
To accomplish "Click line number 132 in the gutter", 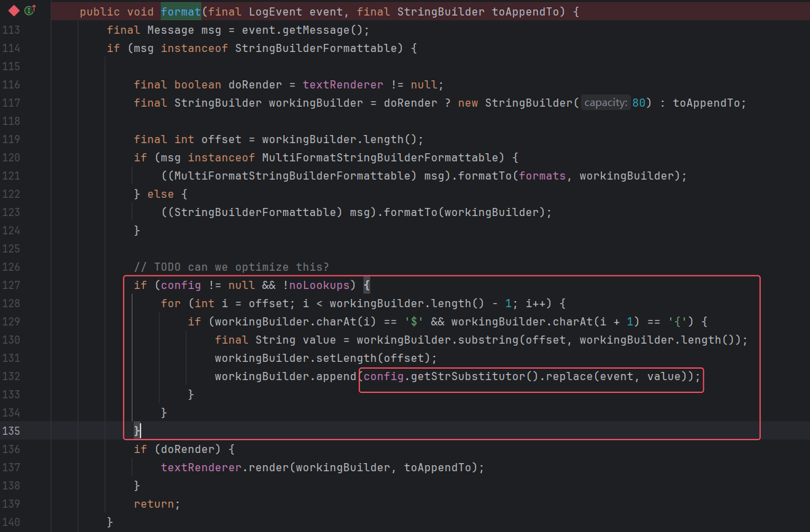I will click(11, 376).
